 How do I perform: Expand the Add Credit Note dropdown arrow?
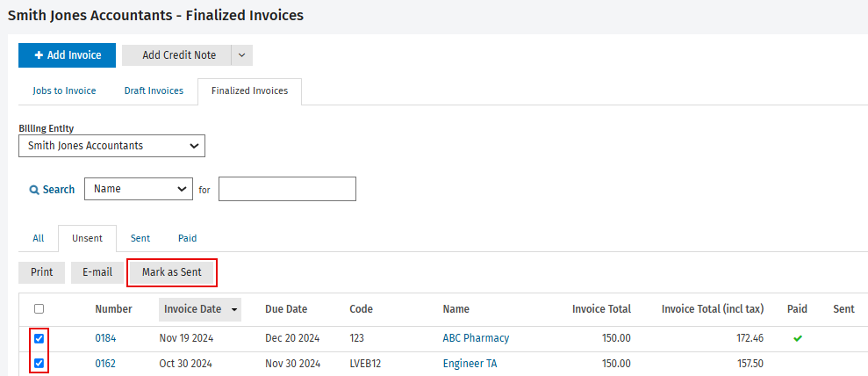(242, 55)
